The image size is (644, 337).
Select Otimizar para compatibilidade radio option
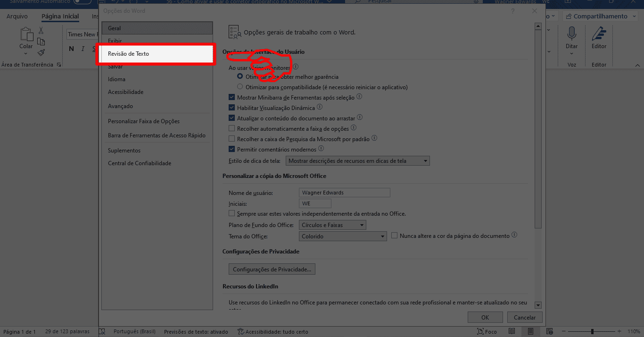click(240, 87)
